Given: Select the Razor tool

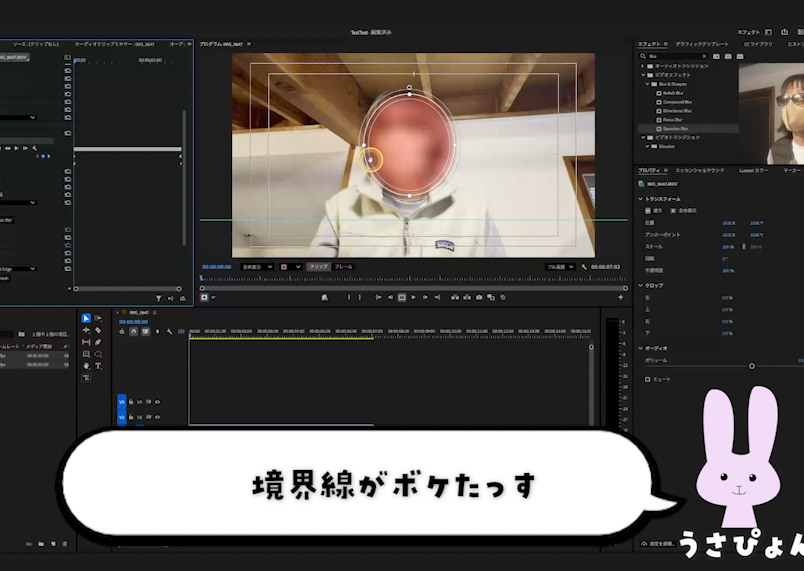Looking at the screenshot, I should [98, 330].
